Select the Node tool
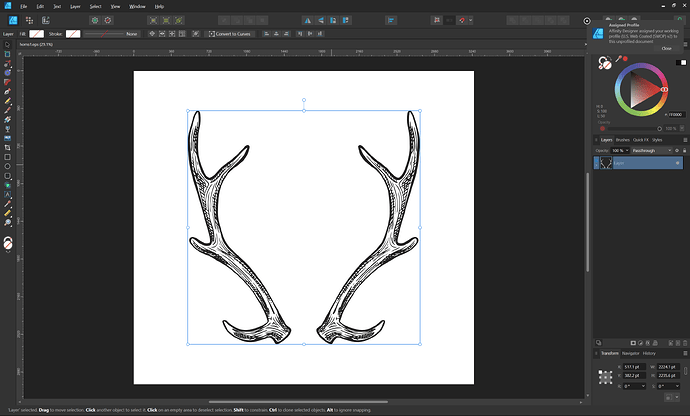Screen dimensions: 690x416 pos(7,63)
